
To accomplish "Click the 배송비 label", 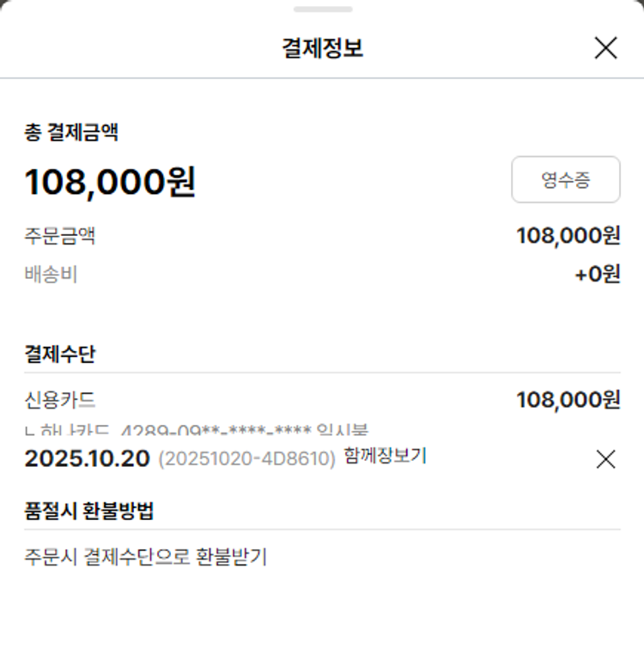I will click(52, 276).
